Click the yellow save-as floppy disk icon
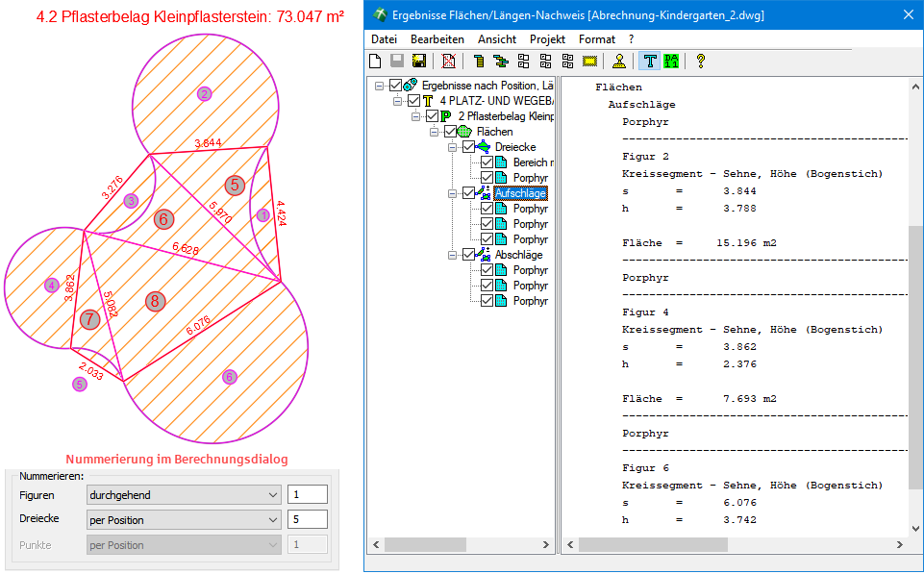924x574 pixels. (x=420, y=62)
